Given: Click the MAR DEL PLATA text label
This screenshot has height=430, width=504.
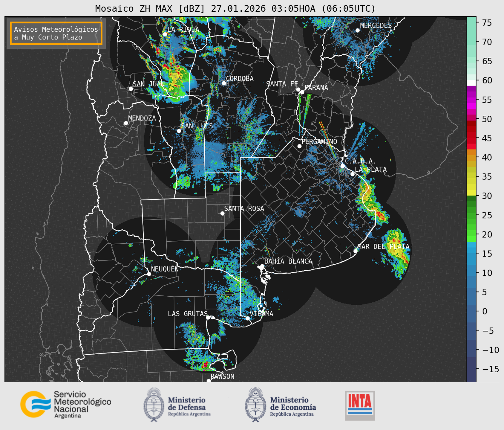Looking at the screenshot, I should (x=384, y=246).
